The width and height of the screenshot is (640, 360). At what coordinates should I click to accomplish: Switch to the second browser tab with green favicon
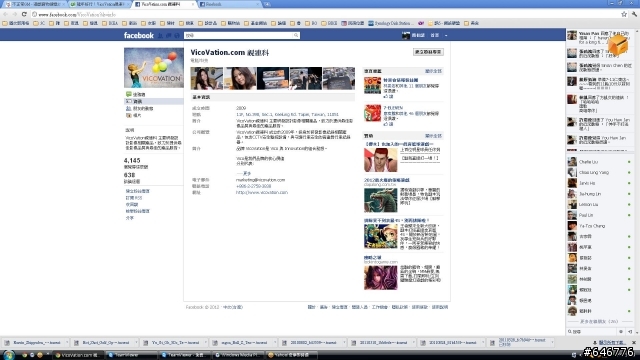click(99, 4)
